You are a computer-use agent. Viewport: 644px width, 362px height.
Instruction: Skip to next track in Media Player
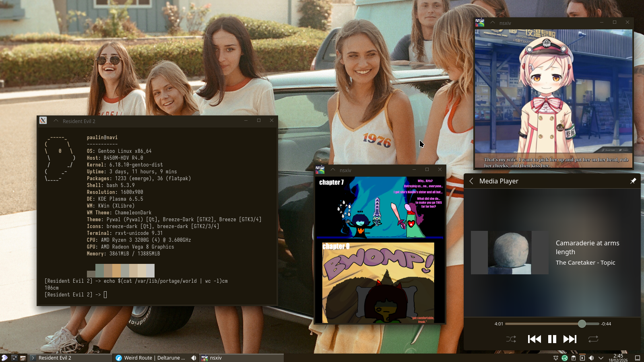(x=570, y=339)
